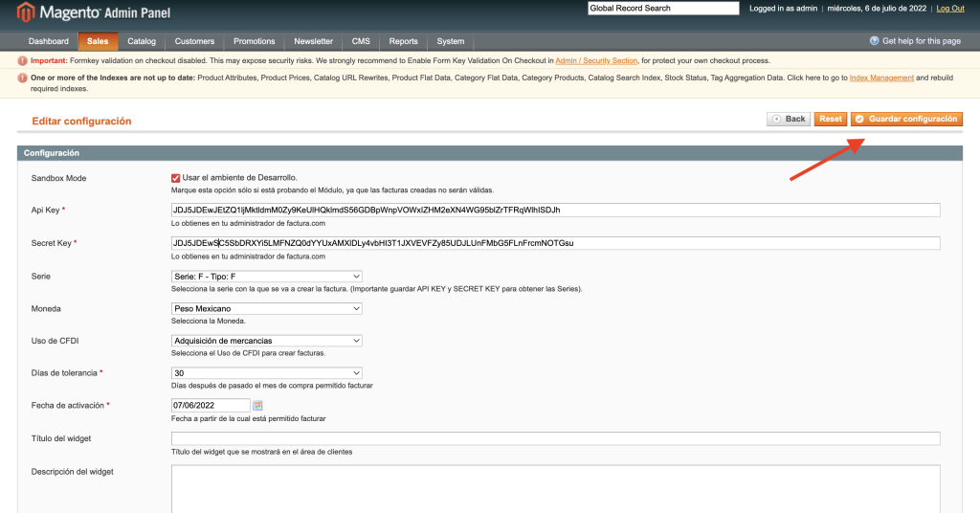Click the Sandbox Mode label

tap(58, 178)
